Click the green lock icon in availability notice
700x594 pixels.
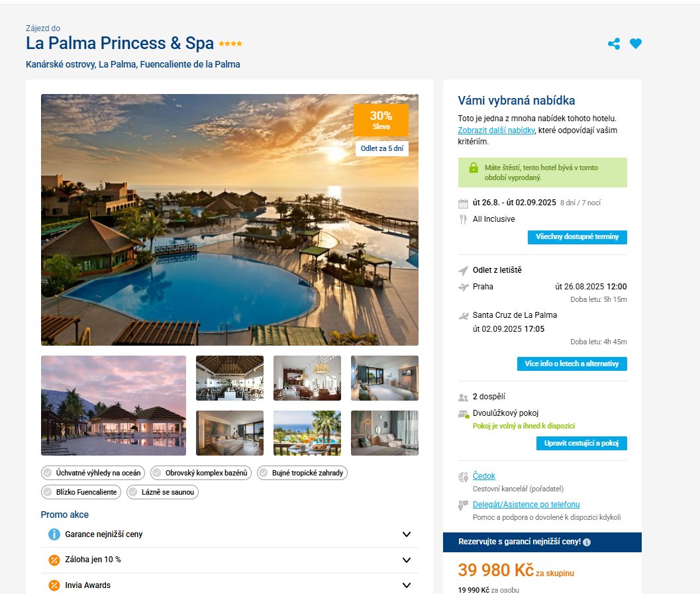[x=474, y=168]
